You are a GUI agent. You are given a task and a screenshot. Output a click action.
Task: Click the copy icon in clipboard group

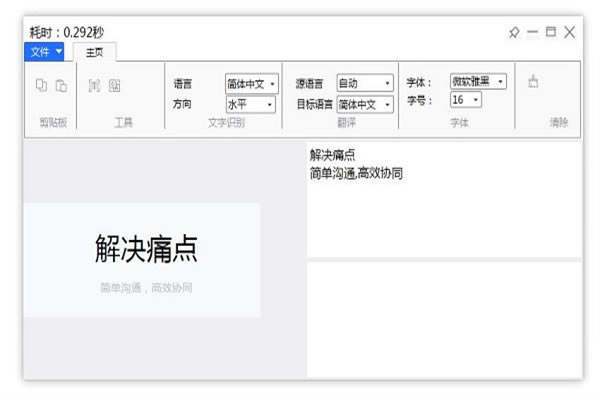(41, 85)
